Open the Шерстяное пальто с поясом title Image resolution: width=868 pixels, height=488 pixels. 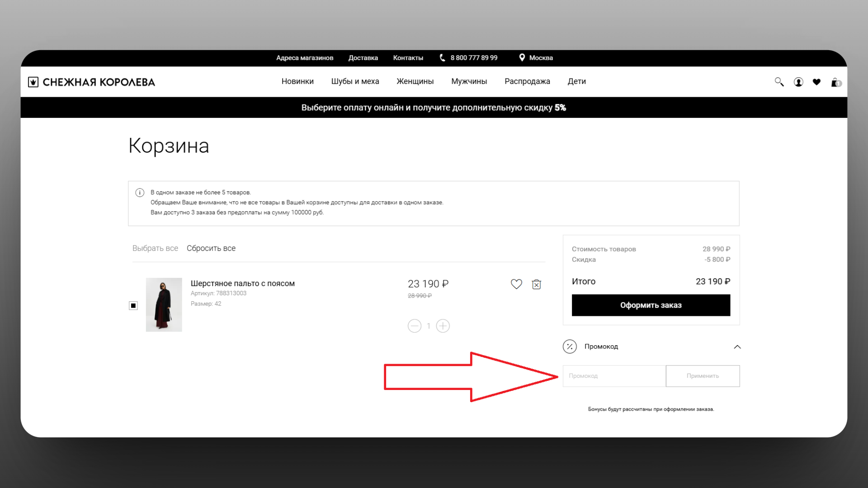[243, 283]
